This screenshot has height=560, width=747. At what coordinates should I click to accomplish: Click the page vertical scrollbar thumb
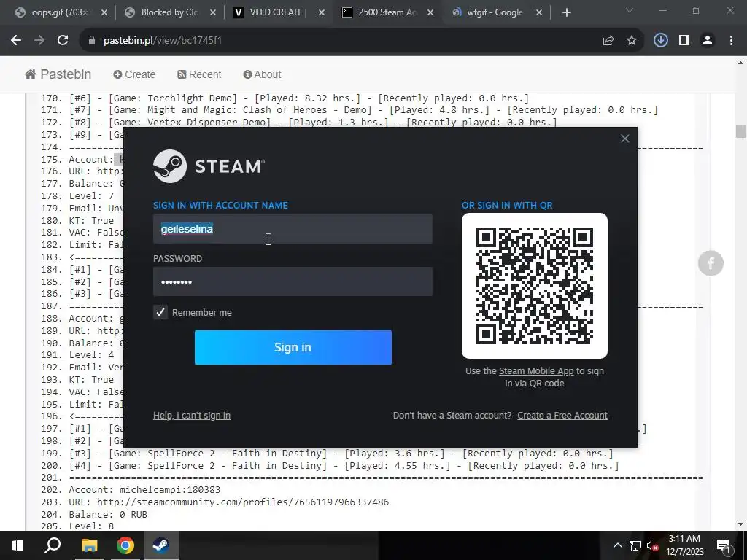[740, 131]
